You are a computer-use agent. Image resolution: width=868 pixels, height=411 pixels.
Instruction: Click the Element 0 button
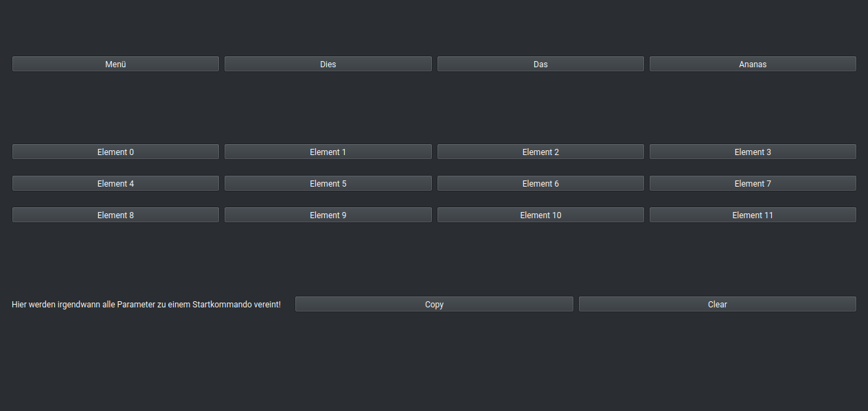click(x=115, y=152)
